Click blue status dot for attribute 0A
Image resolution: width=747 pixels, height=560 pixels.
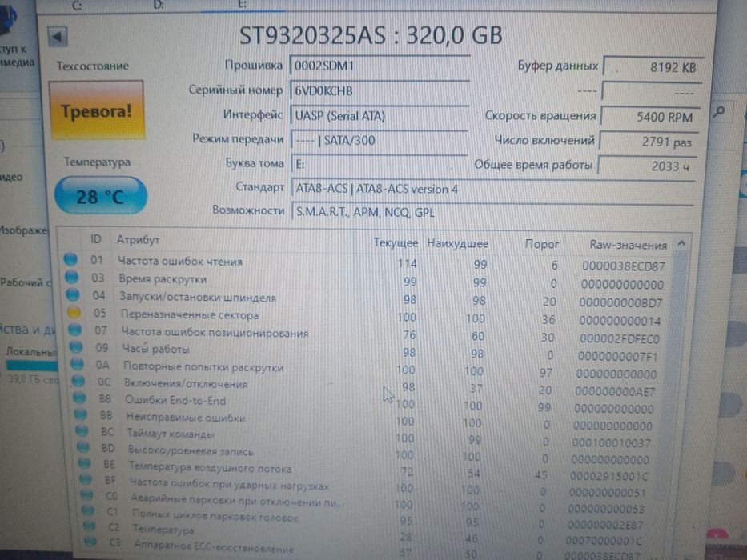77,364
